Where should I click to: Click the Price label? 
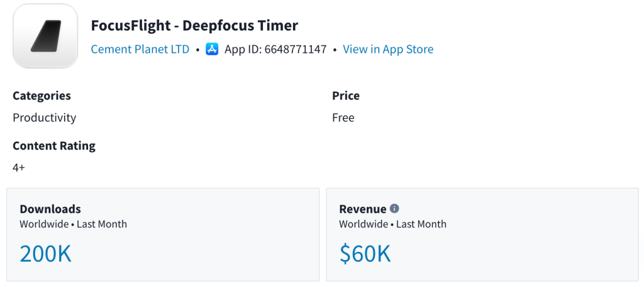(x=346, y=95)
